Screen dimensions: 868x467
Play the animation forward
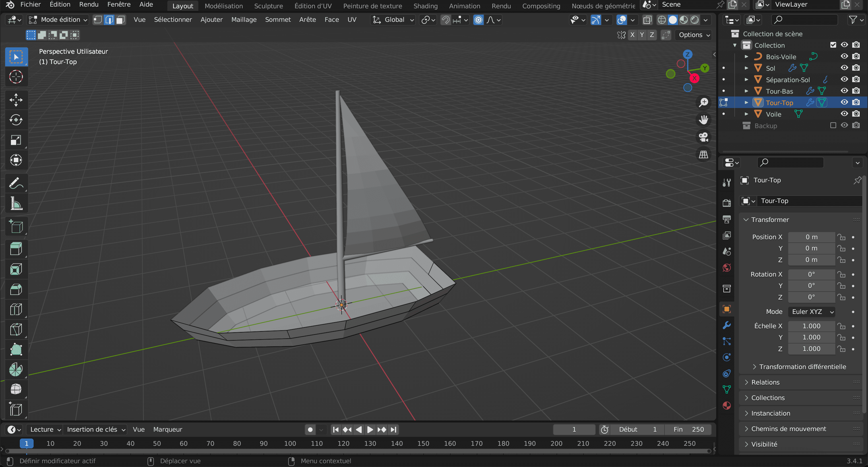pos(370,430)
